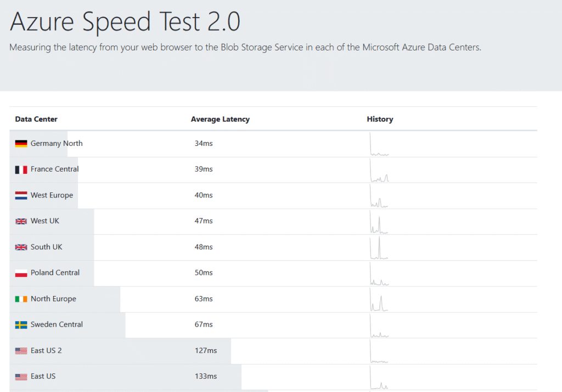Select the East US 2 data center name
The image size is (562, 392).
pyautogui.click(x=46, y=350)
